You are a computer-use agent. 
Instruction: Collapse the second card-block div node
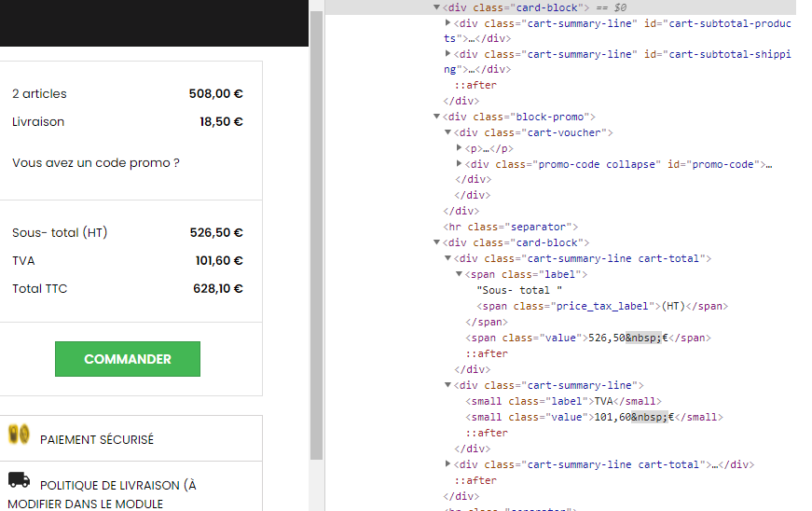[436, 242]
